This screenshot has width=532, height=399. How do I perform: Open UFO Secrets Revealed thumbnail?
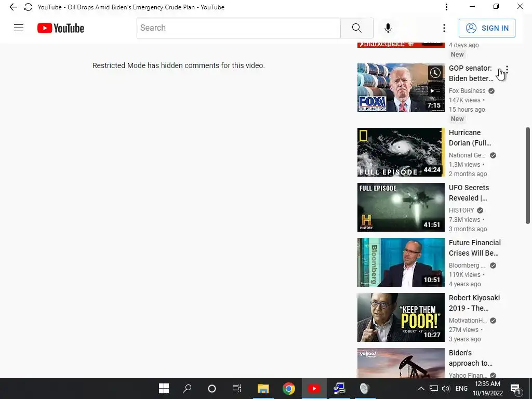coord(401,207)
